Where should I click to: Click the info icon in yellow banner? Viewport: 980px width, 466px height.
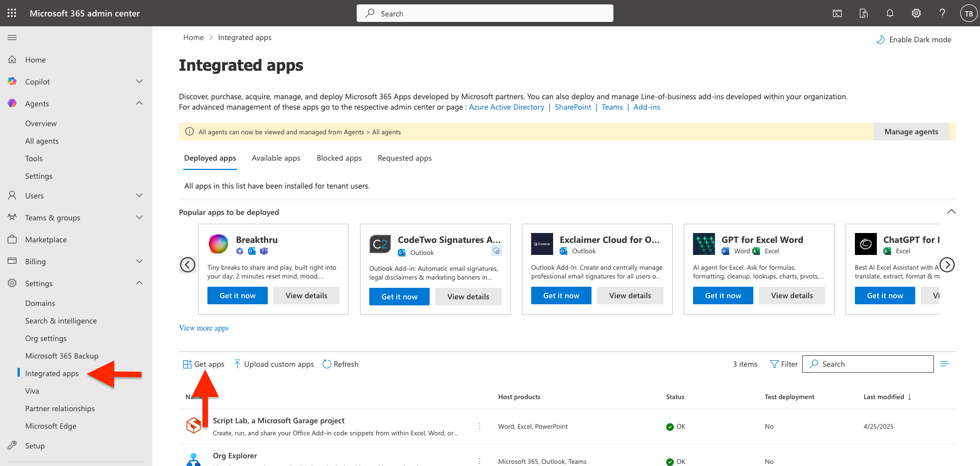(x=189, y=132)
